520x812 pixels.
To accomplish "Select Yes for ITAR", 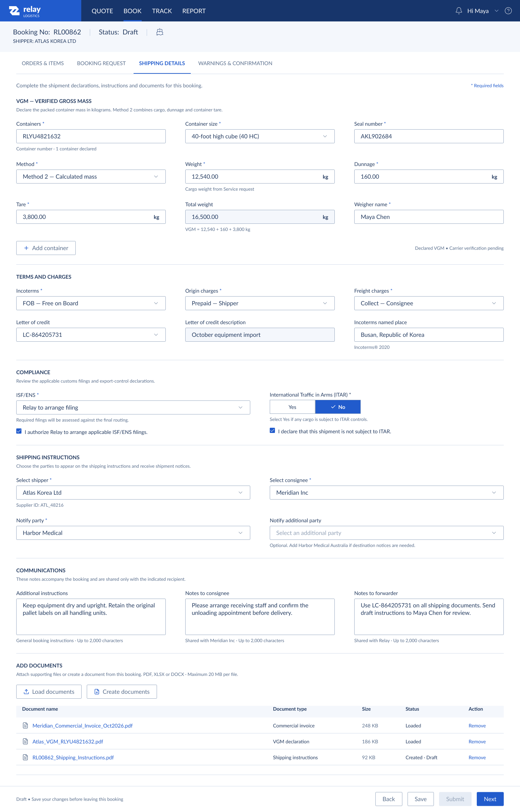I will [292, 407].
